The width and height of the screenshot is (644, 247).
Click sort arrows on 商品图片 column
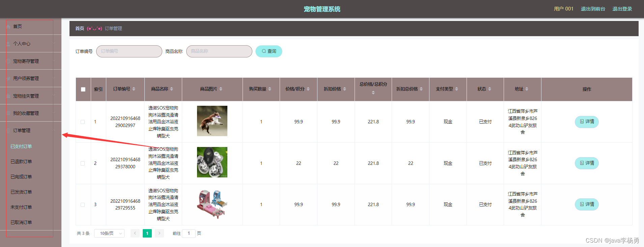221,89
